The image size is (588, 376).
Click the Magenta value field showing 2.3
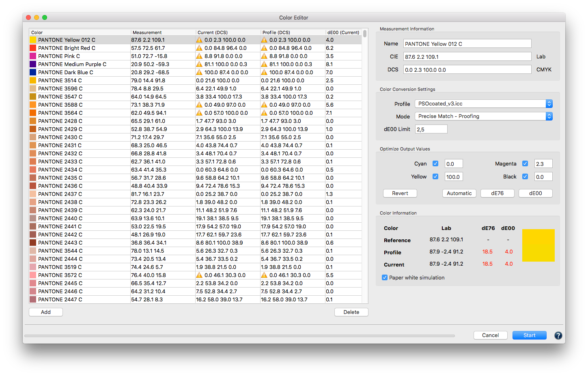pos(543,163)
